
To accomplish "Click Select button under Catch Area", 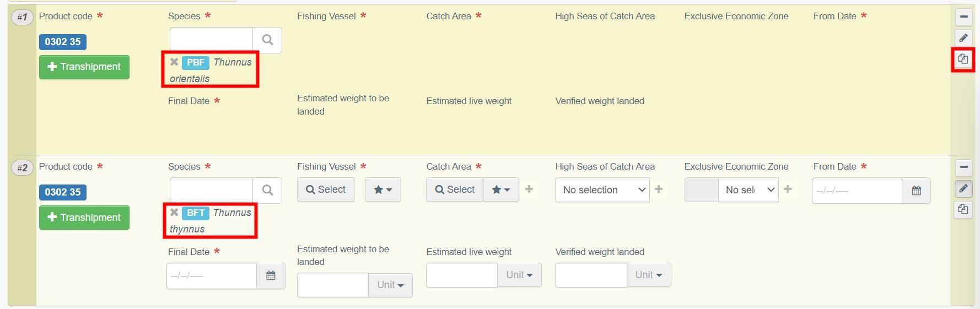I will [x=455, y=190].
